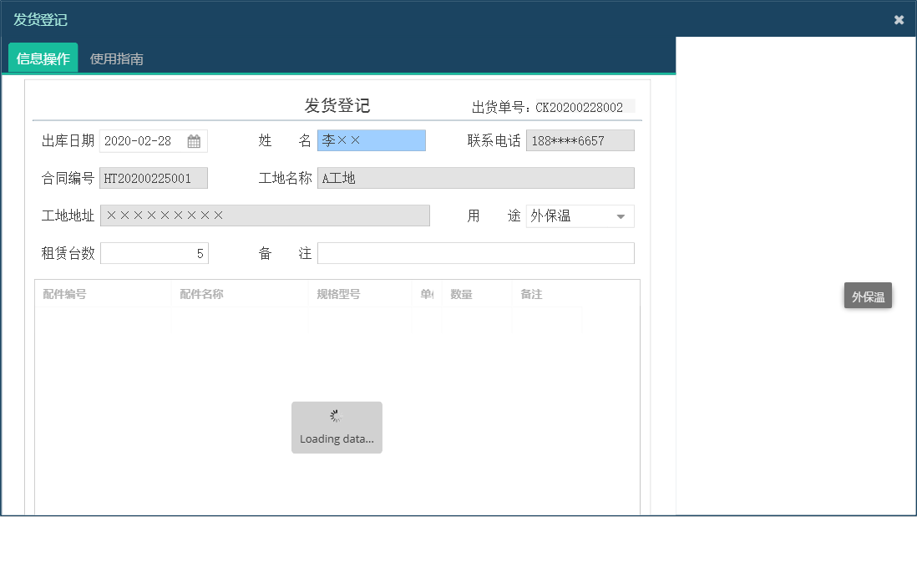Click the 租赁台数 field showing 5

tap(155, 253)
